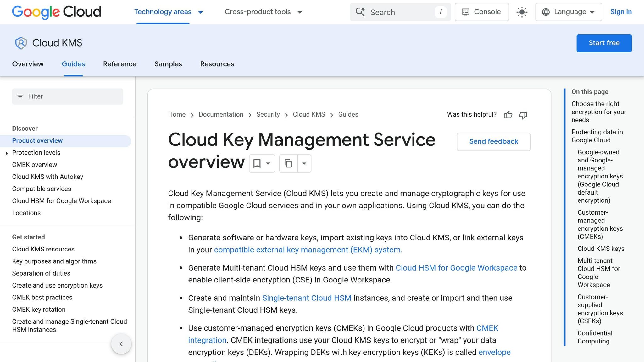644x362 pixels.
Task: Jump to Google-owned and Google-managed encryption keys
Action: click(600, 177)
